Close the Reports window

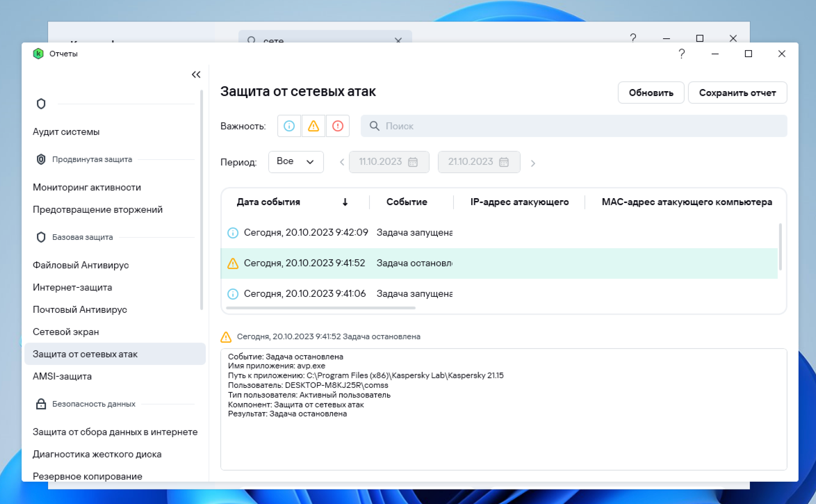click(782, 54)
